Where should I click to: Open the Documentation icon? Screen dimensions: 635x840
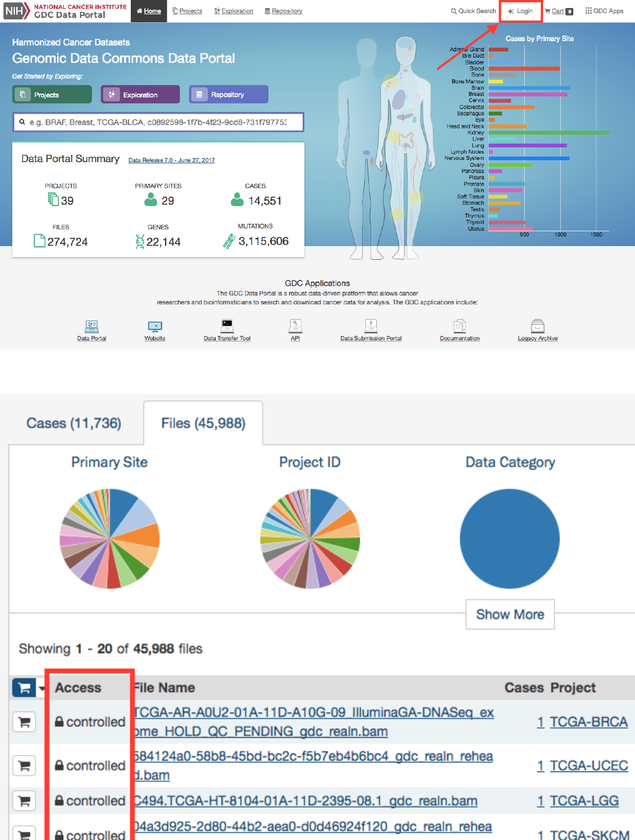[460, 326]
